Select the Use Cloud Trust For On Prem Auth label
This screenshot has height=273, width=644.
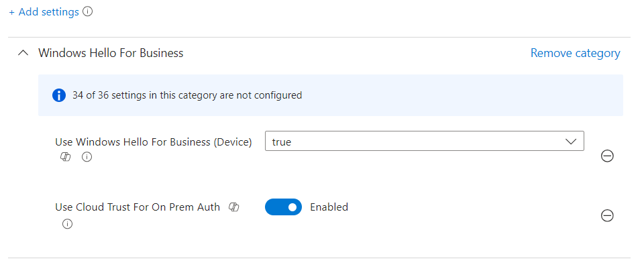(138, 207)
